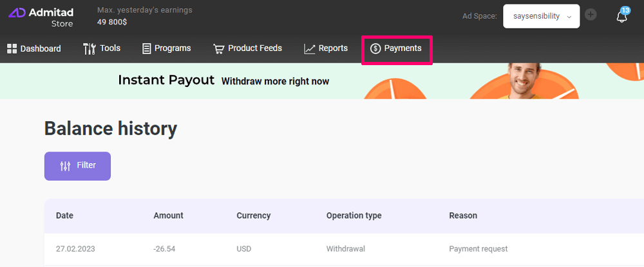This screenshot has width=644, height=267.
Task: Click the 'Max. yesterday's earnings' label
Action: pos(144,10)
